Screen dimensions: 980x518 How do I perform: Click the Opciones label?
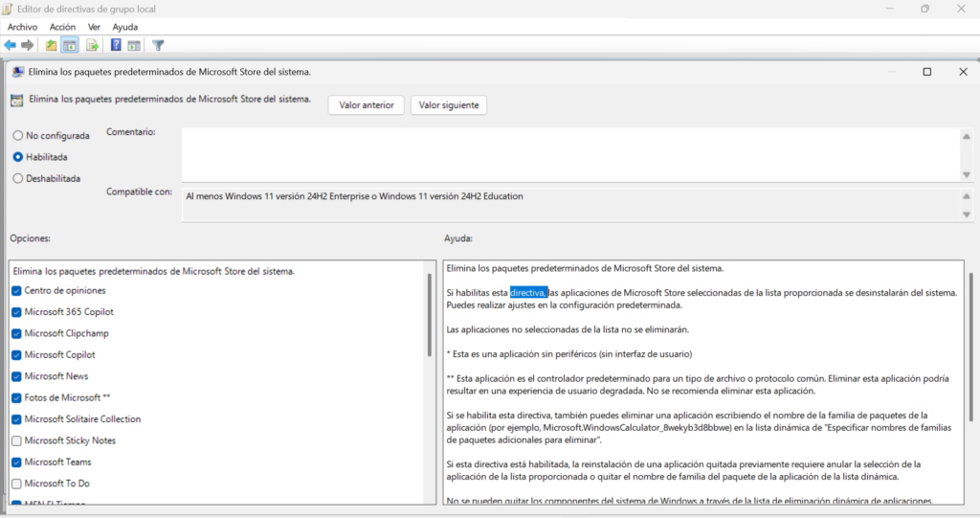pyautogui.click(x=30, y=238)
